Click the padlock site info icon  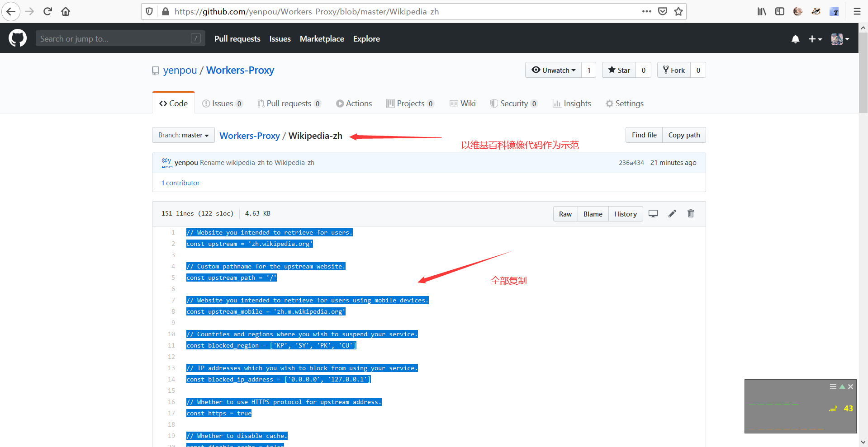[166, 11]
